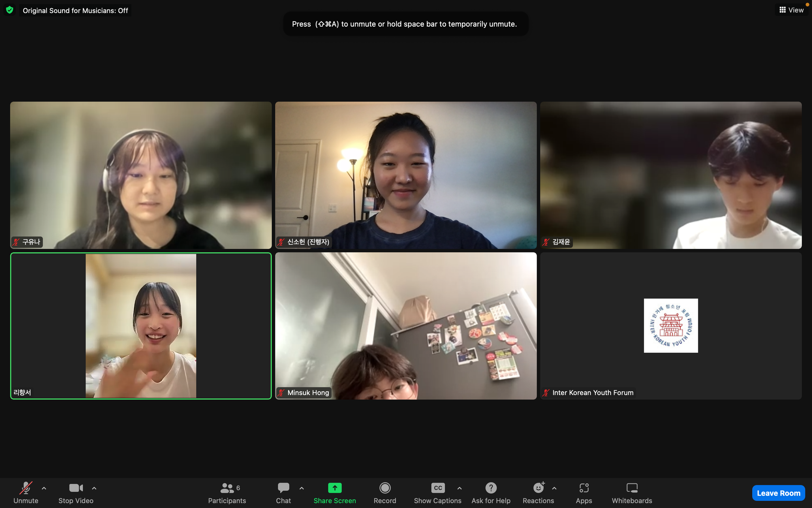Click the green Share Screen icon
Screen dimensions: 812x508
click(334, 488)
